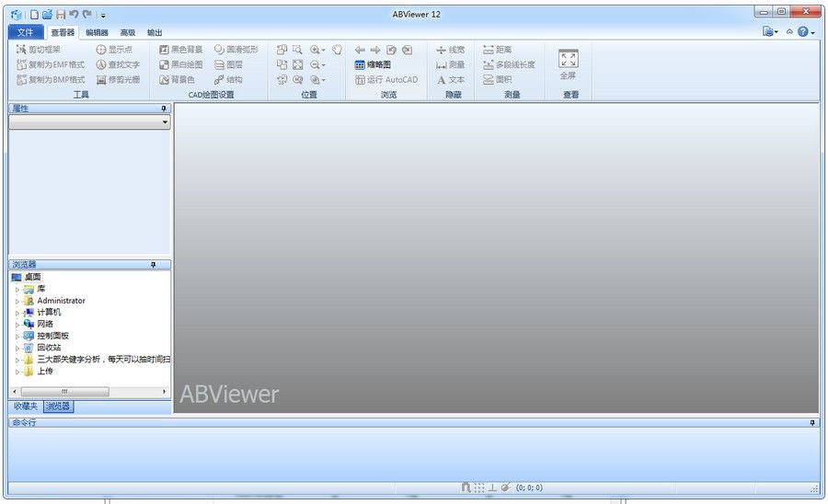Collapse the ribbon with the up chevron
828x504 pixels.
(789, 31)
